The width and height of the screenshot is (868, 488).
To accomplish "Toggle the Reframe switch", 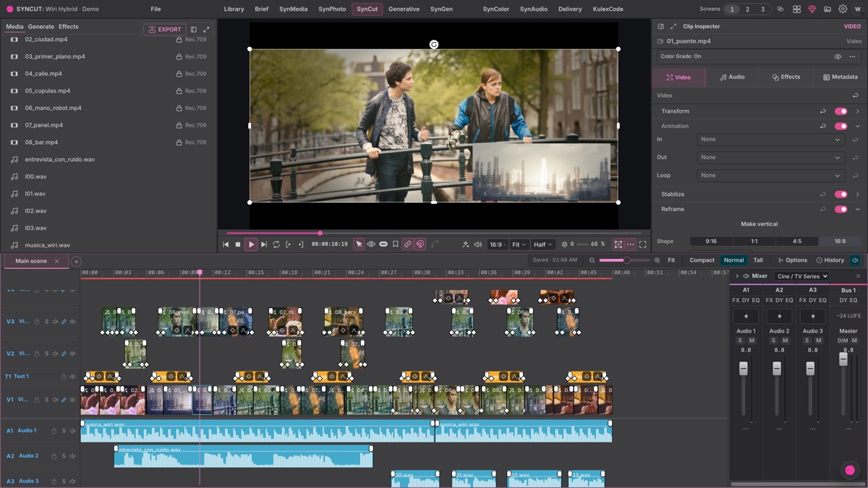I will click(841, 209).
